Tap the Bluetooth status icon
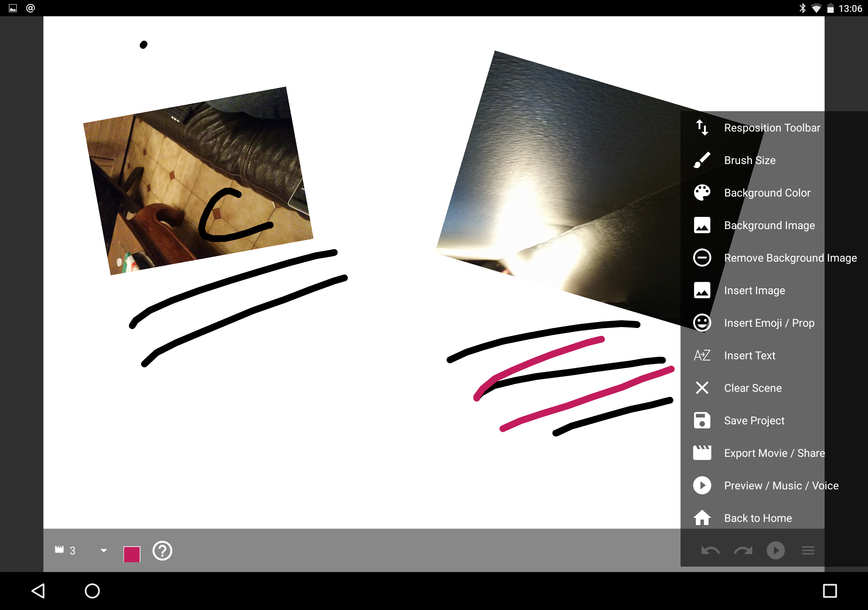Image resolution: width=868 pixels, height=610 pixels. (802, 8)
